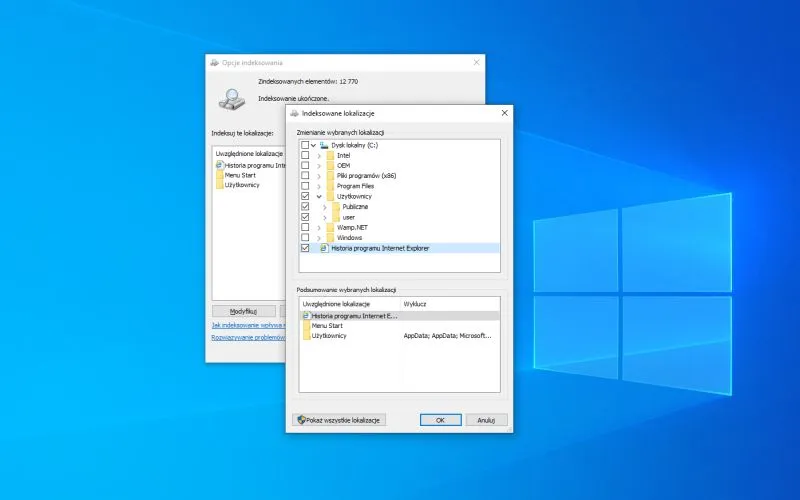
Task: Check the Dysk lokalny (C:) checkbox
Action: [x=305, y=145]
